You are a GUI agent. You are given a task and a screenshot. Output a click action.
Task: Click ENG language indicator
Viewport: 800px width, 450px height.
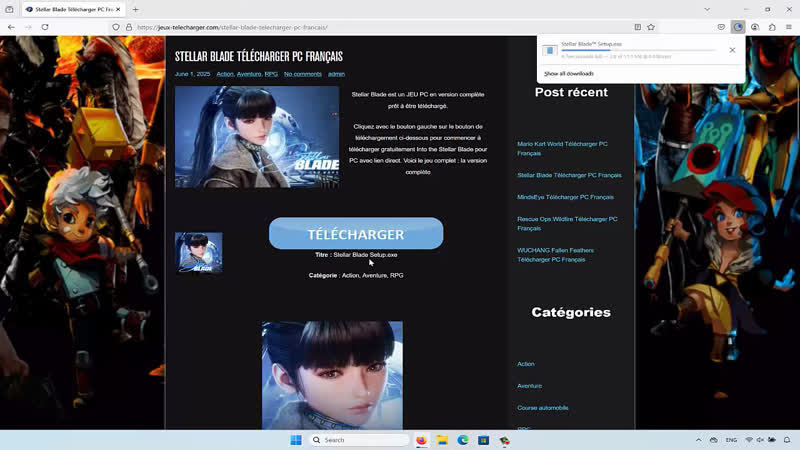pos(731,440)
